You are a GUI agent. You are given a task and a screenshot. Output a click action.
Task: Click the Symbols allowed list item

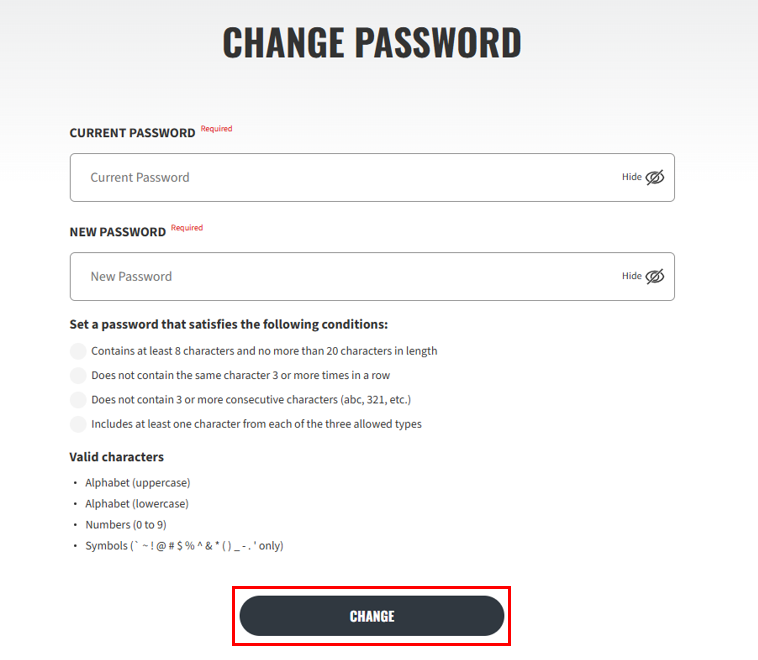pos(184,546)
